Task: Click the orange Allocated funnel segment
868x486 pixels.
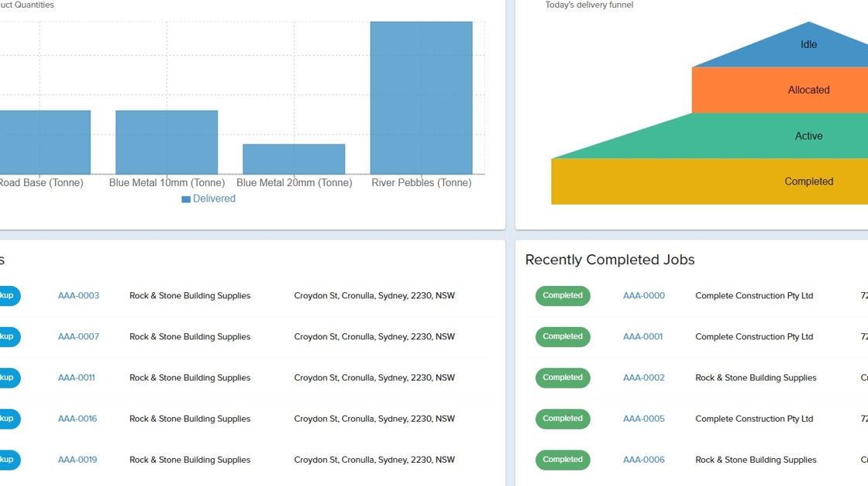Action: pos(808,90)
